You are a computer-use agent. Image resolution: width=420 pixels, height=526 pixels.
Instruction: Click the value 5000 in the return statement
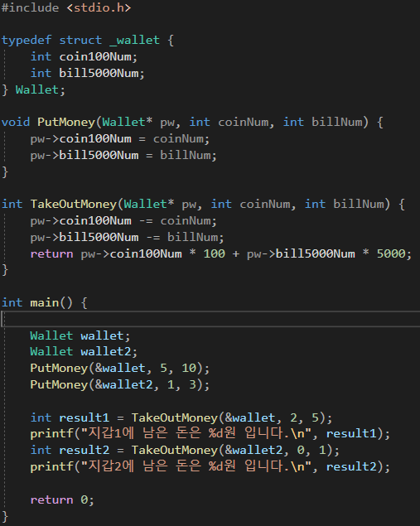pyautogui.click(x=391, y=253)
